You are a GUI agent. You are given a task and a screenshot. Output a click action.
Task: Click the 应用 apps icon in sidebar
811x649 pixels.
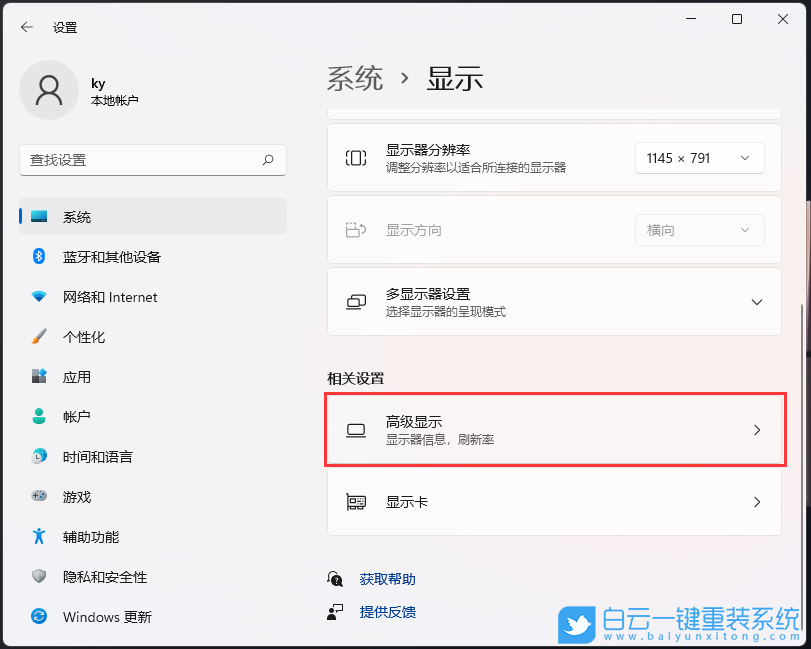pyautogui.click(x=39, y=377)
